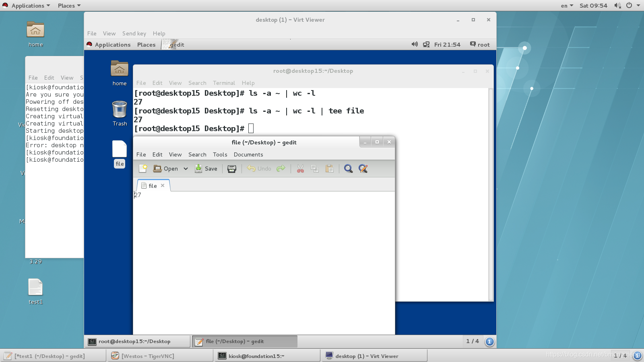Click the Open button in gedit toolbar
This screenshot has width=644, height=362.
tap(166, 169)
